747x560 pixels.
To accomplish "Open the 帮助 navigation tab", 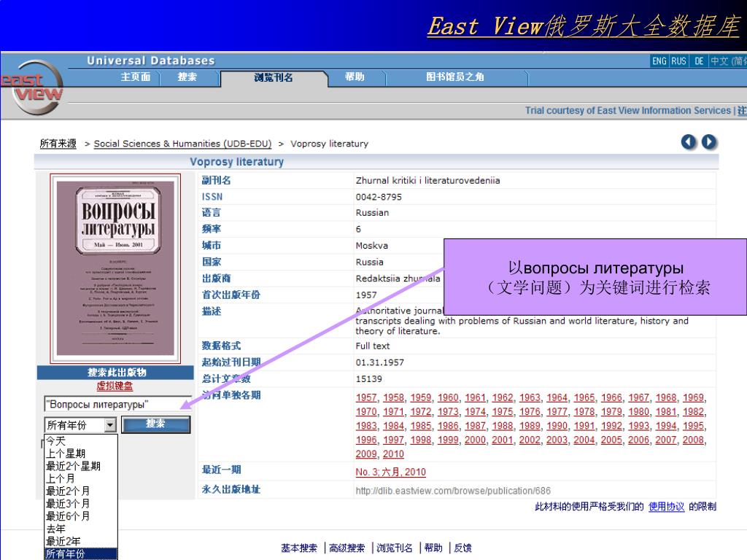I will (x=355, y=77).
